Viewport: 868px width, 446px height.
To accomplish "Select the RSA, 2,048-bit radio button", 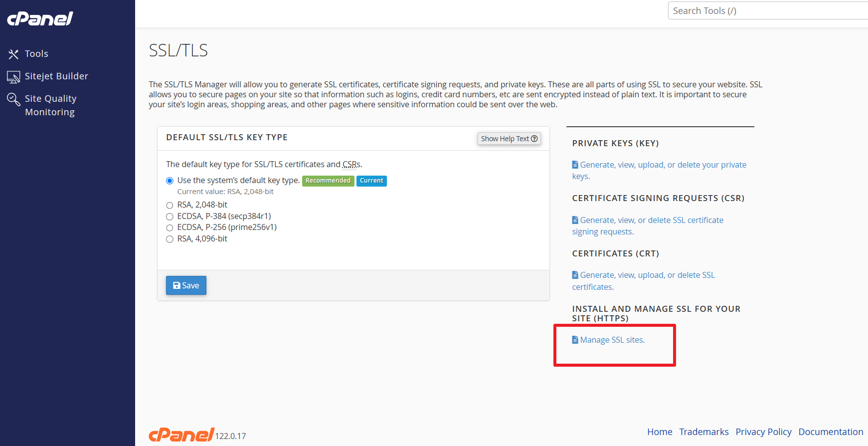I will click(170, 205).
